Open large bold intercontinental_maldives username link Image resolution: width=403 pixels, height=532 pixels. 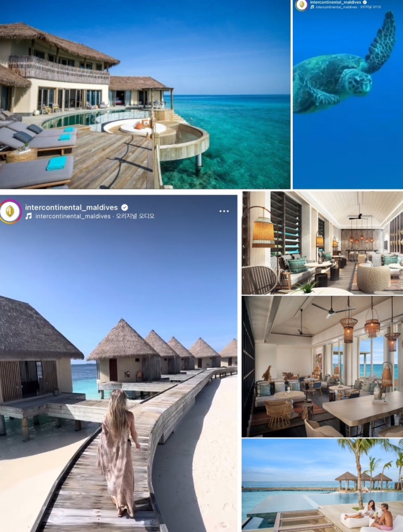pyautogui.click(x=72, y=207)
